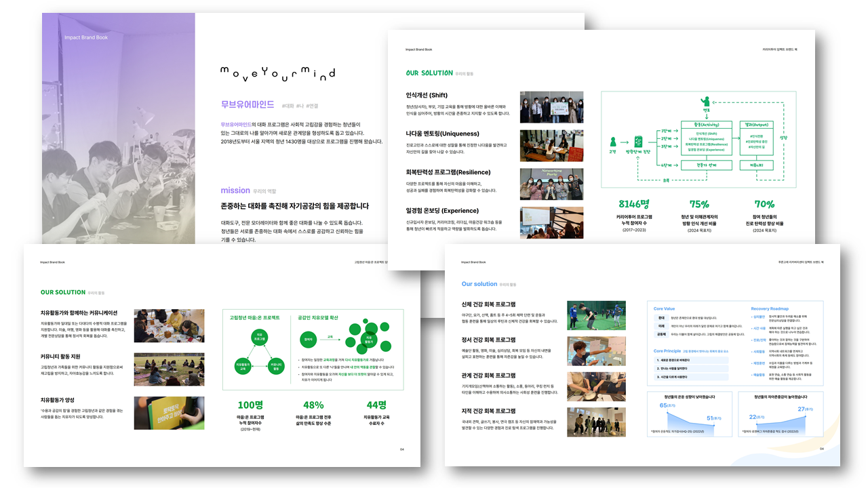This screenshot has height=488, width=868.
Task: Click the 신체 건강 회복 프로그램 heading
Action: pyautogui.click(x=488, y=304)
